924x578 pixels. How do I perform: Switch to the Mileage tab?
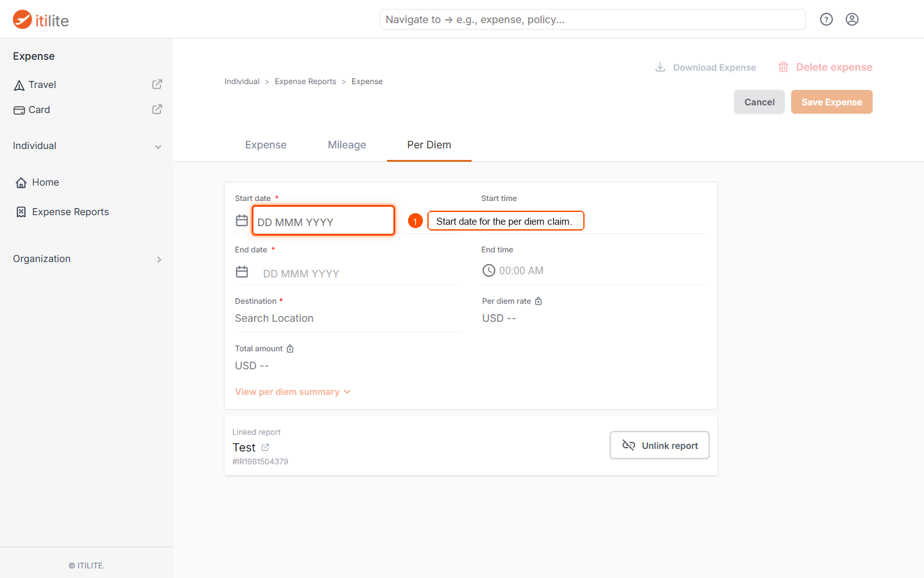[347, 145]
